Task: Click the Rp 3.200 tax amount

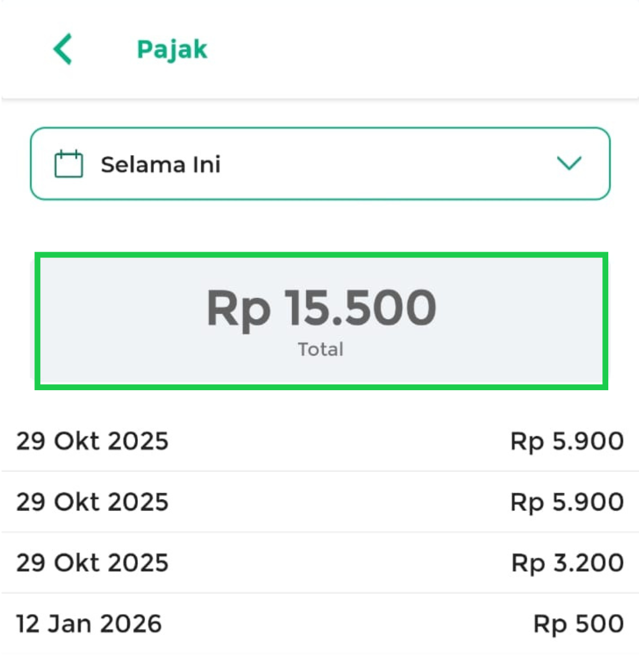Action: [567, 563]
